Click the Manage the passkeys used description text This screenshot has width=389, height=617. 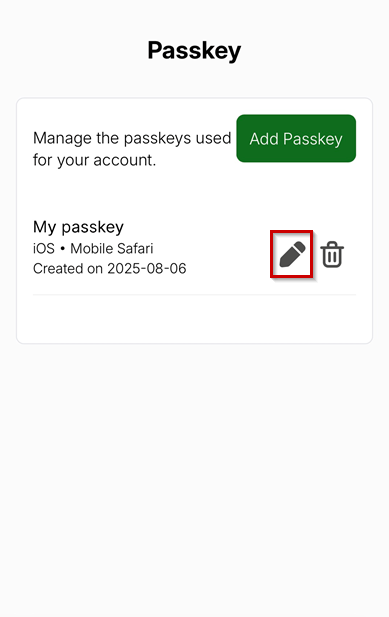click(132, 138)
